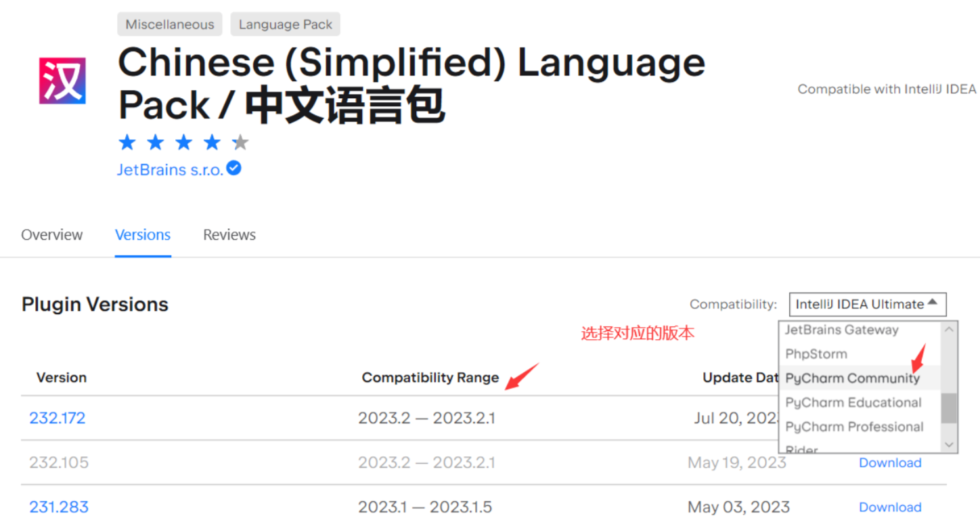Viewport: 980px width, 520px height.
Task: Click the Plugin Versions heading
Action: click(95, 305)
